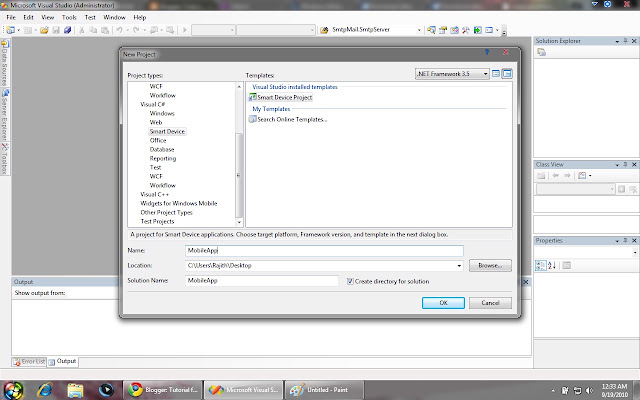Screen dimensions: 640x400
Task: Open the Class View search combo box
Action: (x=576, y=189)
